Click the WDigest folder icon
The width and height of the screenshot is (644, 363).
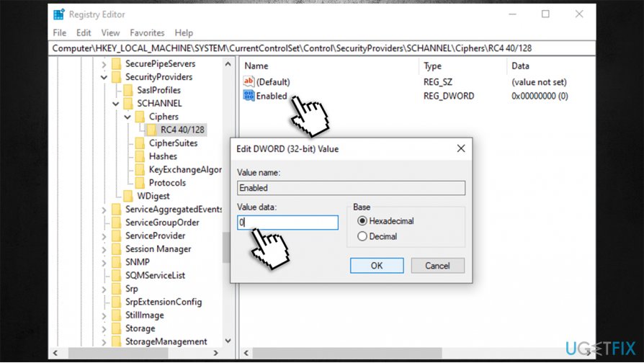128,196
